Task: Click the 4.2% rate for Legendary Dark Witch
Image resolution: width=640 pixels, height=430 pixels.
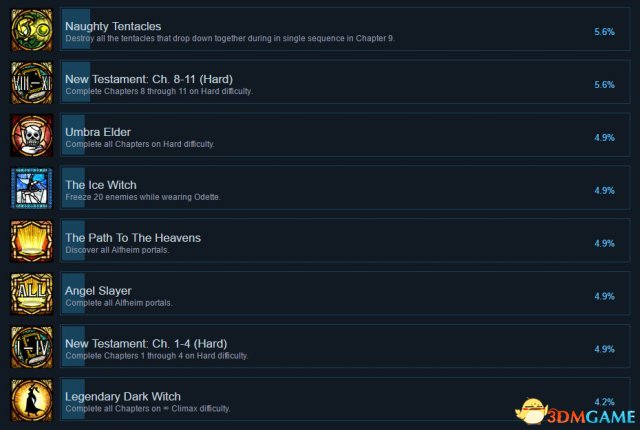Action: [x=604, y=402]
